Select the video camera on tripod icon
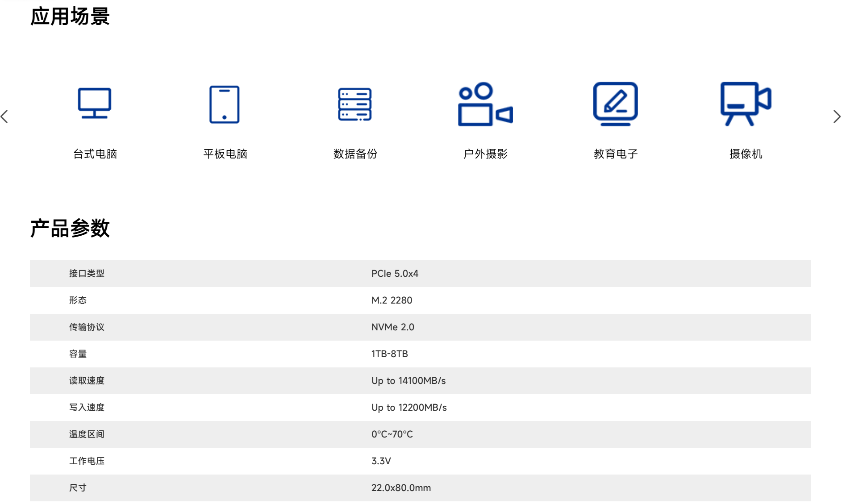 tap(746, 104)
